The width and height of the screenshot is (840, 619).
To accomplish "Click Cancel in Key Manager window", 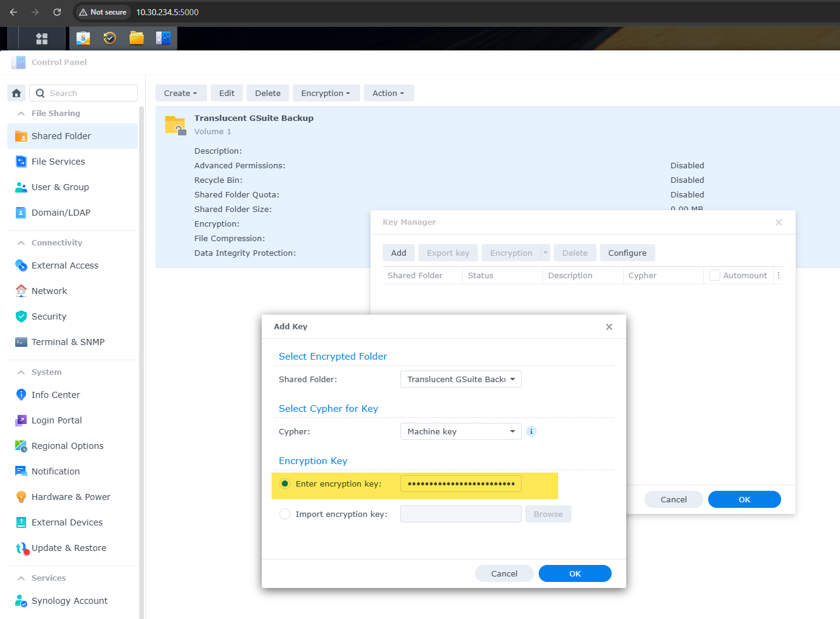I will point(674,499).
